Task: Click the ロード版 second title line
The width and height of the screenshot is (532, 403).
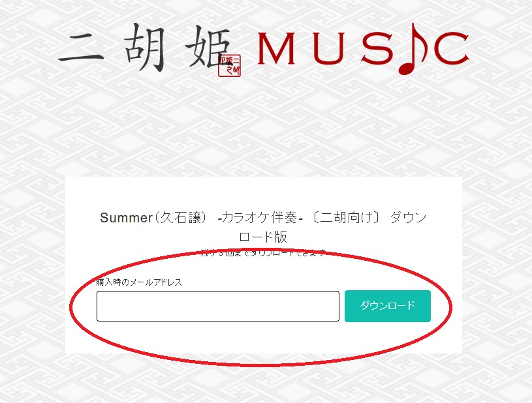Action: click(263, 237)
